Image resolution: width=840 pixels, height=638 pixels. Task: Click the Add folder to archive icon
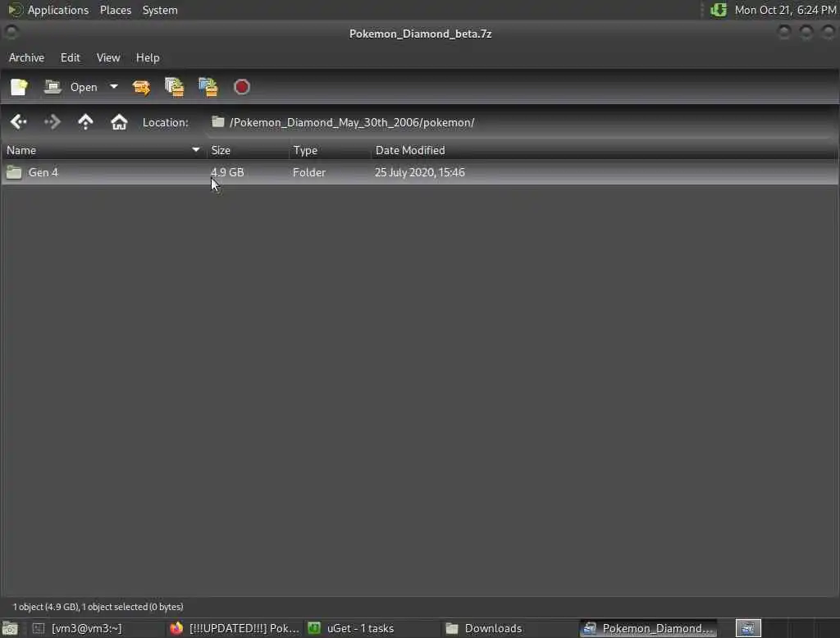click(x=208, y=87)
